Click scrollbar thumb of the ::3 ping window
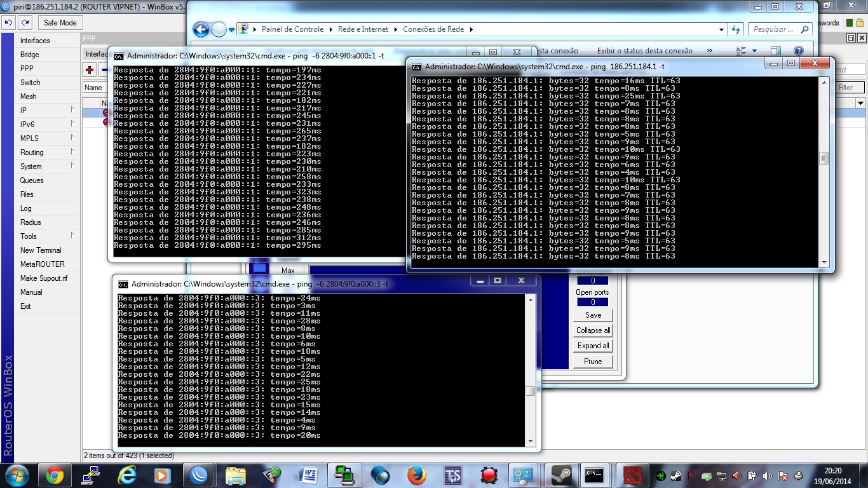 pos(530,391)
